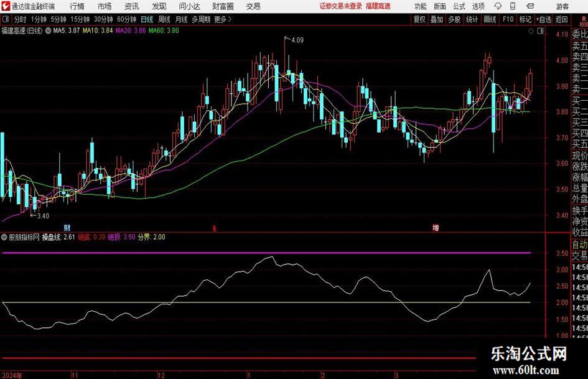Click the 操盘线: 2.61 indicator value
Screen dimensions: 588x379
point(58,237)
